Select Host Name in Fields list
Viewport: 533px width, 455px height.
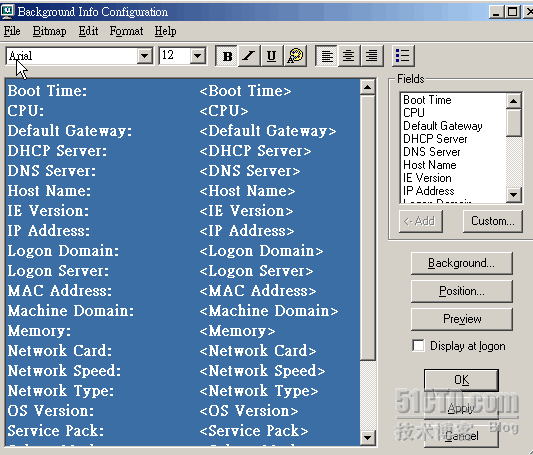[430, 165]
